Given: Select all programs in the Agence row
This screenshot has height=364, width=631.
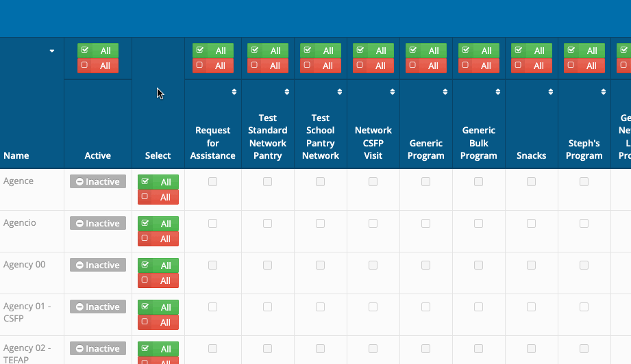Looking at the screenshot, I should coord(158,182).
